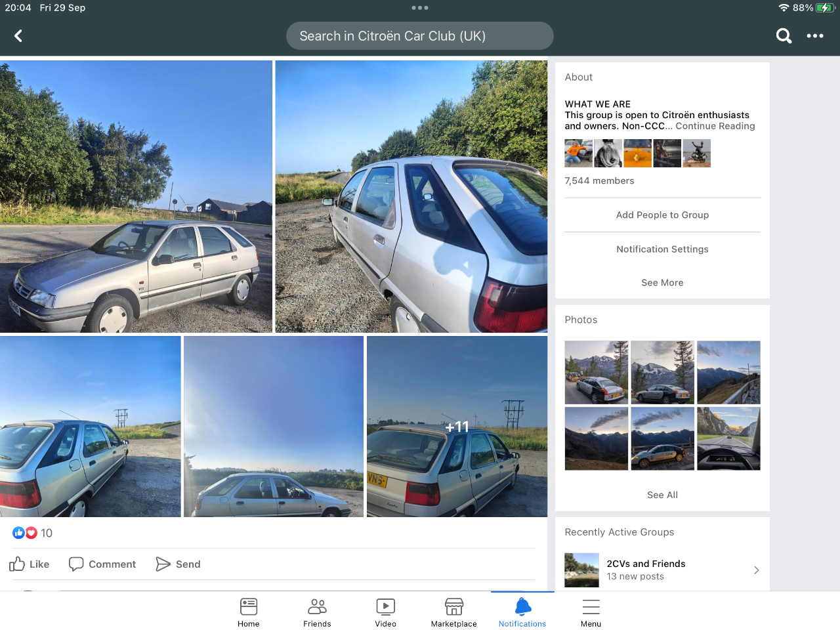The width and height of the screenshot is (840, 630).
Task: Open the mostly blue sky car photo
Action: (x=274, y=427)
